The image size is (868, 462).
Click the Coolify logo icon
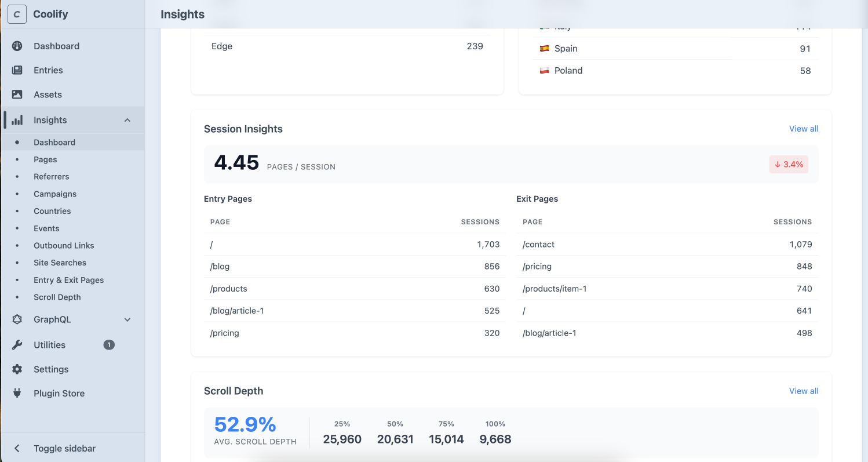tap(17, 14)
